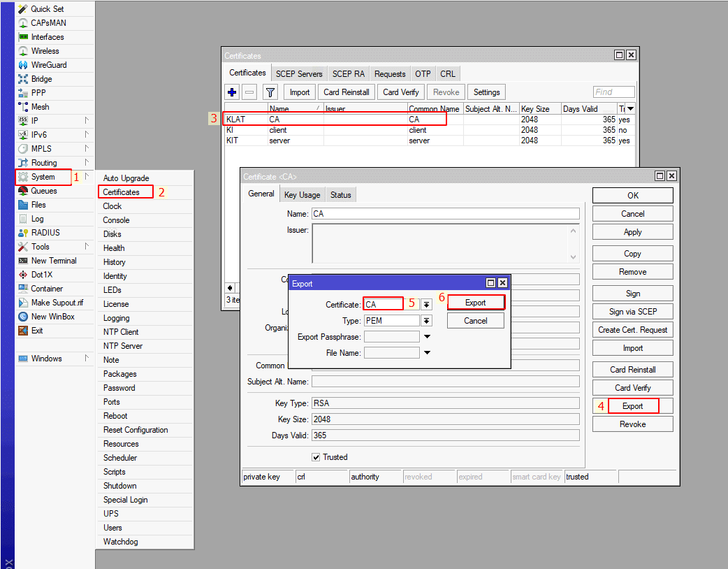Open the Certificate dropdown in Export dialog
This screenshot has width=728, height=569.
[426, 305]
